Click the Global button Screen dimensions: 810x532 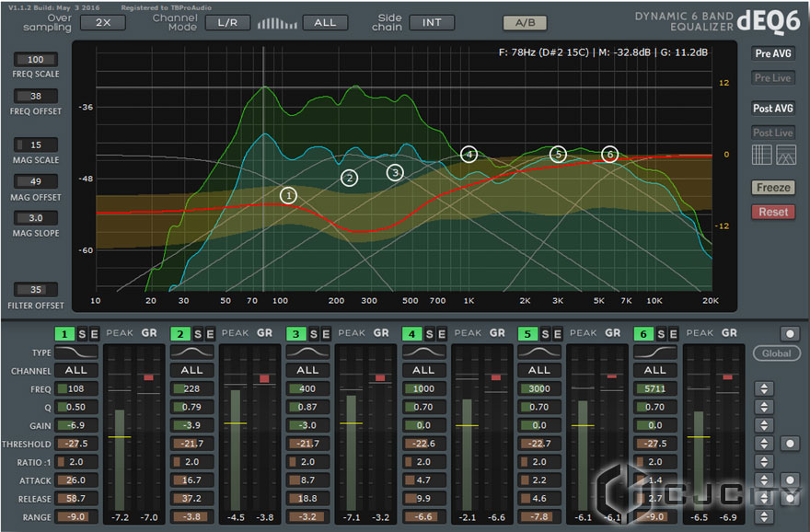pyautogui.click(x=777, y=353)
